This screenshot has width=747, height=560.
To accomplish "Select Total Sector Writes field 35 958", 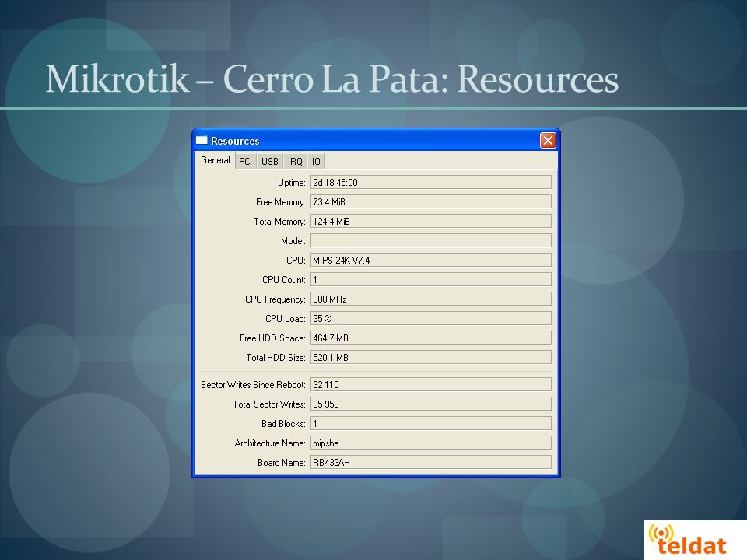I will pos(430,404).
